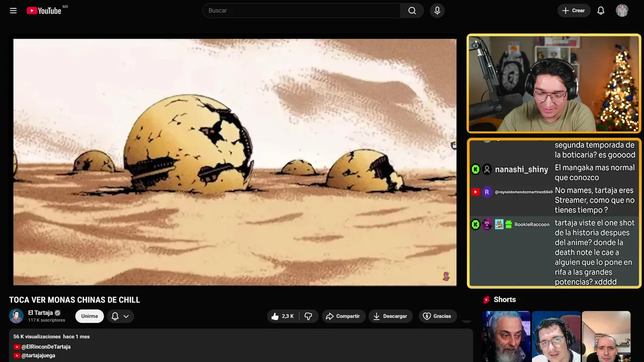Open the notifications bell in header
Viewport: 644px width, 362px height.
601,11
